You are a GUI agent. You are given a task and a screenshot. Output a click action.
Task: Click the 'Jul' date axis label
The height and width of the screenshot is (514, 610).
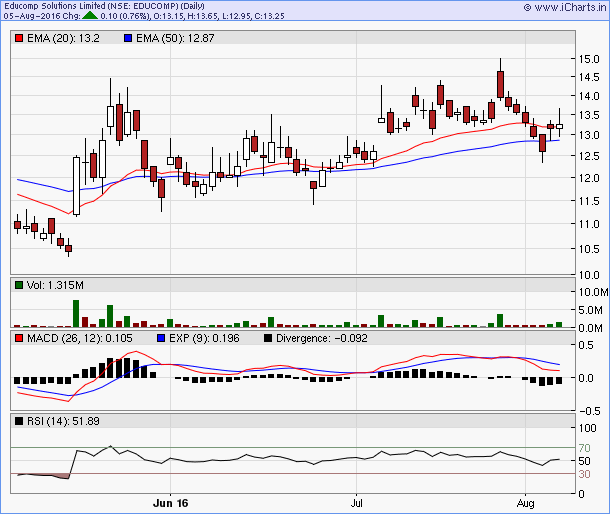point(356,503)
